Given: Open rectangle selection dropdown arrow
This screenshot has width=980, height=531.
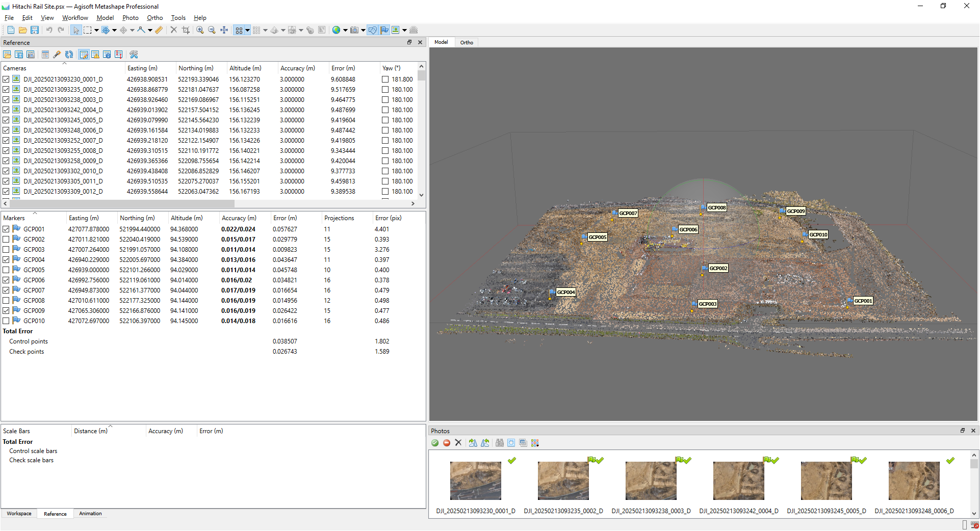Looking at the screenshot, I should pos(96,30).
